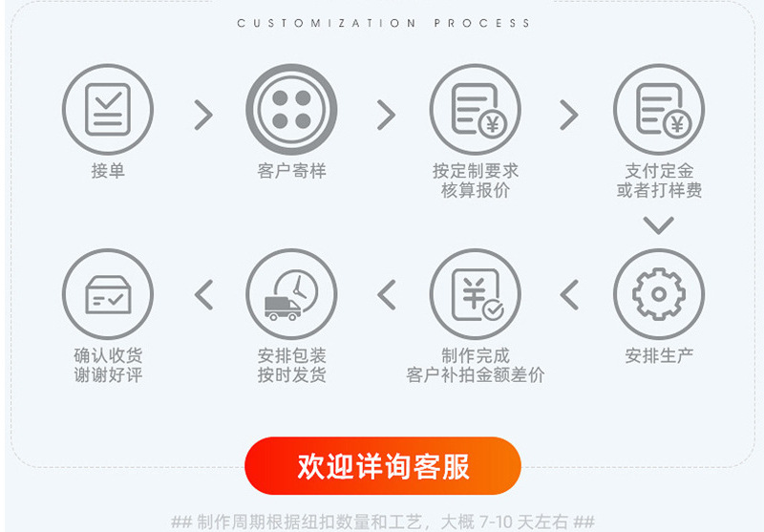Select the gear icon for 安排生产
This screenshot has width=764, height=532.
(x=659, y=294)
